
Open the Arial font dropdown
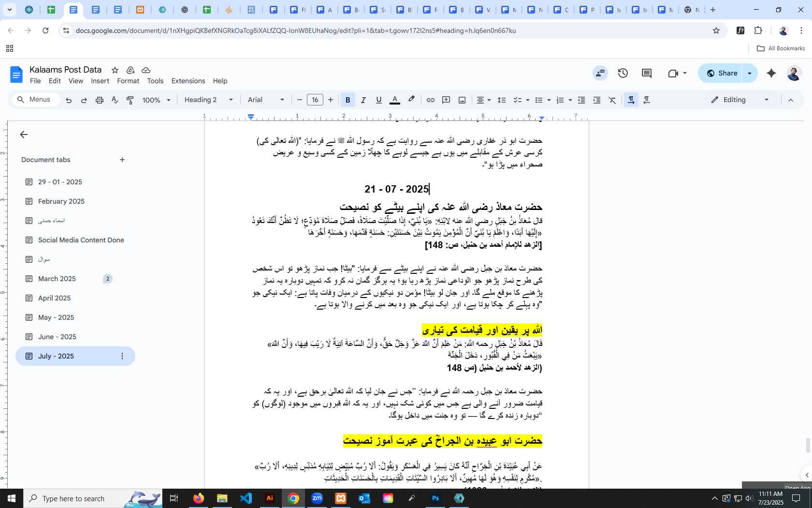pos(266,100)
